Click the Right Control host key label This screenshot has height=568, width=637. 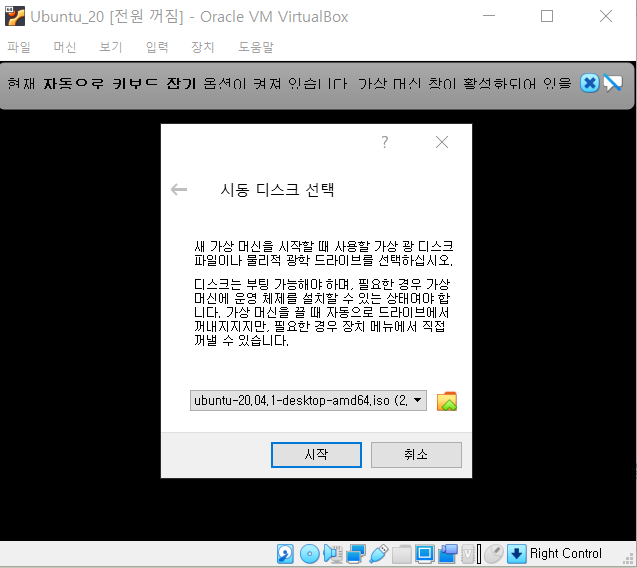566,553
